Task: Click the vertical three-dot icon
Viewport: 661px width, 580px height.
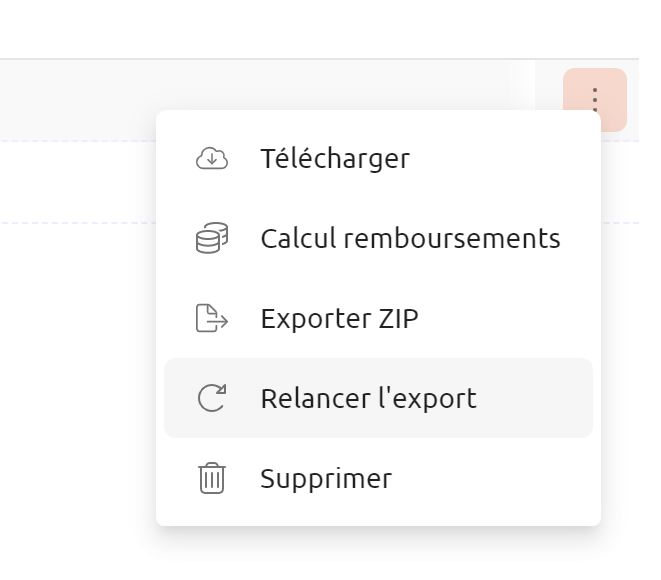Action: [595, 99]
